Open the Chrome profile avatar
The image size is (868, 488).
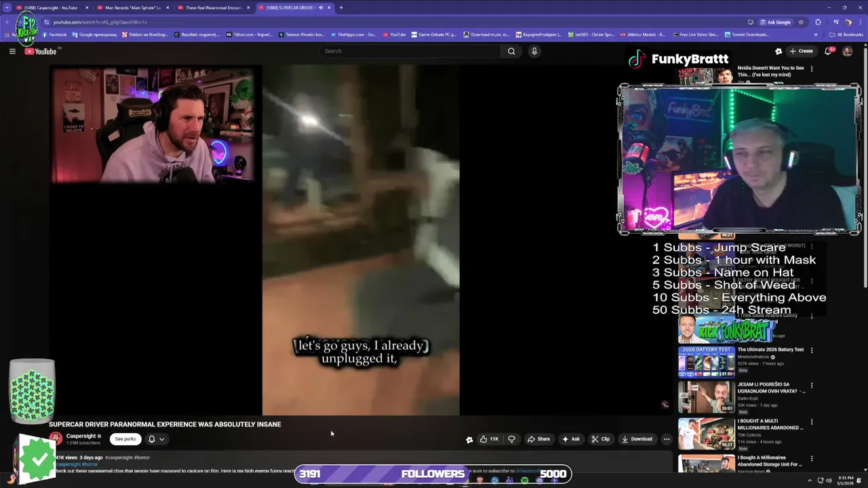click(848, 22)
